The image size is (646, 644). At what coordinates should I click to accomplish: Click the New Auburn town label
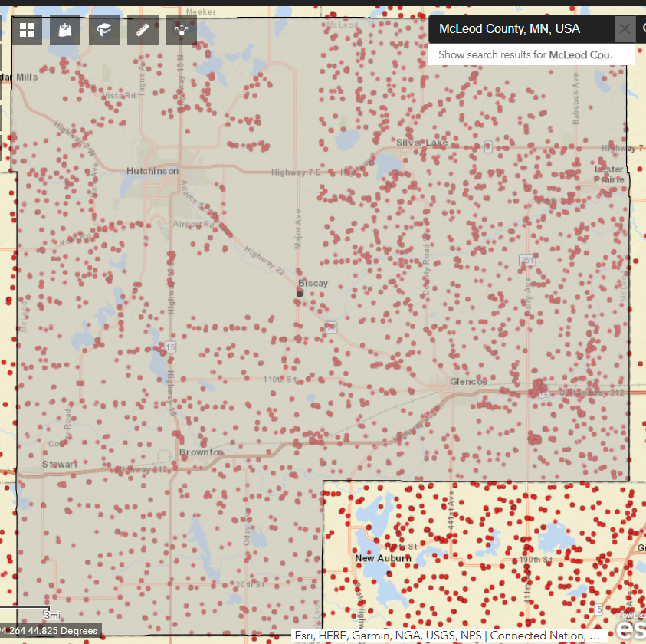coord(382,558)
